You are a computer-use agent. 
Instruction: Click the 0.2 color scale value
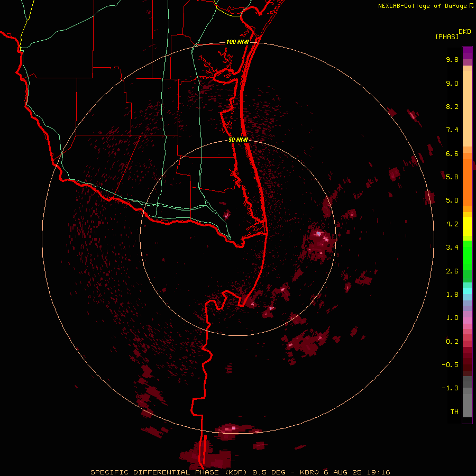pos(452,341)
